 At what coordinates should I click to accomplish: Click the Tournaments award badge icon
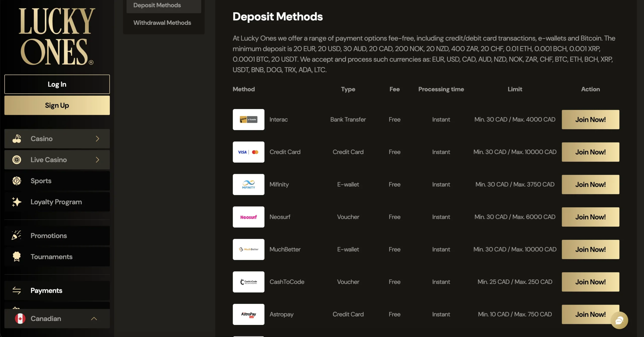click(17, 257)
